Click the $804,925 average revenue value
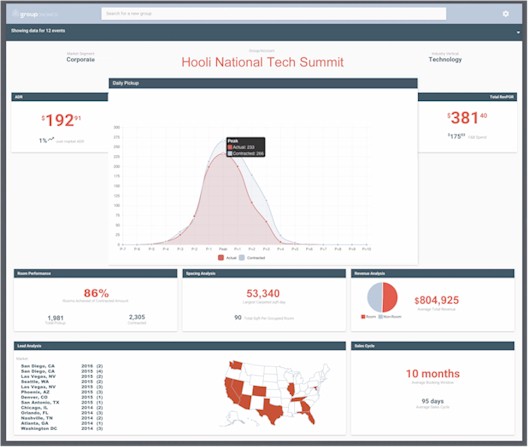Screen dimensions: 528x447 [x=436, y=300]
